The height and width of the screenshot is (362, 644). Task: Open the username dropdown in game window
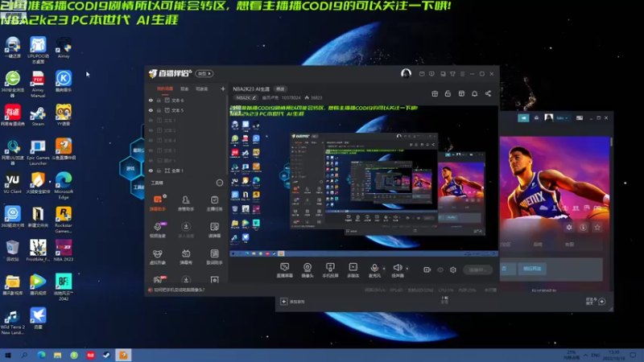(562, 117)
